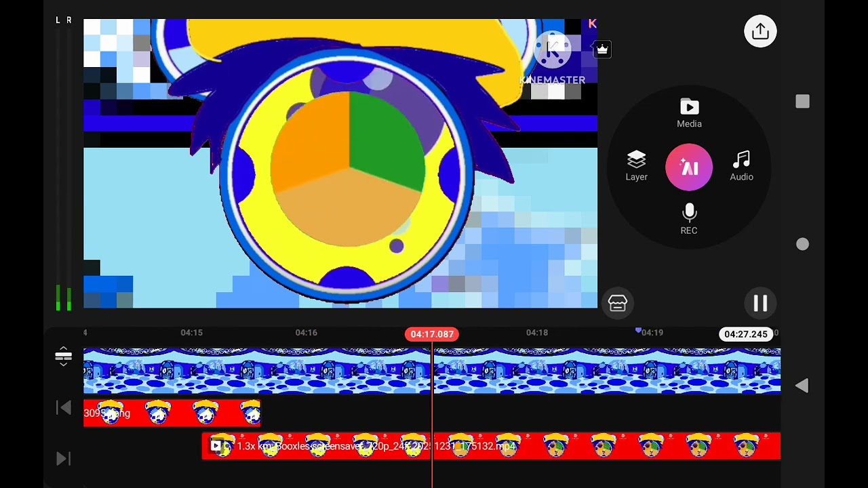Expand the timeline track view

[x=63, y=356]
